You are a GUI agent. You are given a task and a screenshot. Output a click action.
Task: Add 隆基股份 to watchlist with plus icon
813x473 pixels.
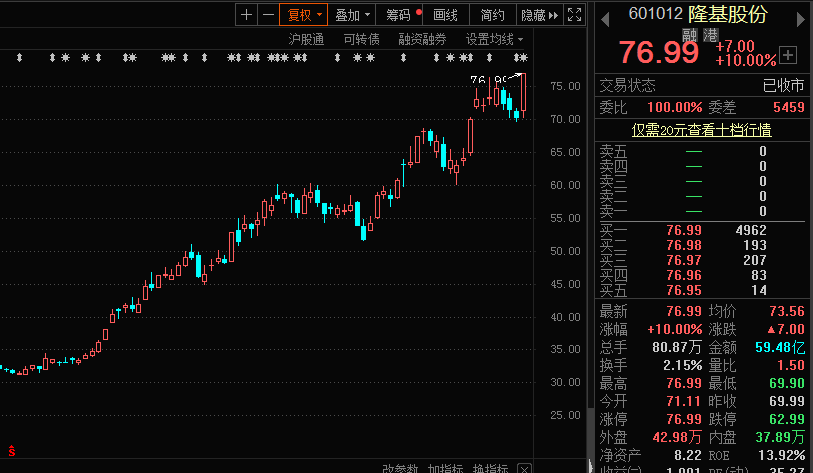(x=788, y=55)
